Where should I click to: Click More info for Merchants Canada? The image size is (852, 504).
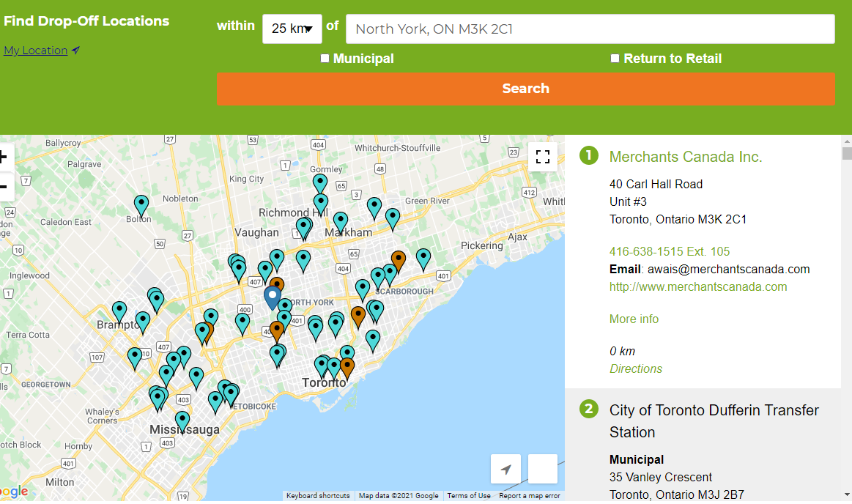(634, 319)
